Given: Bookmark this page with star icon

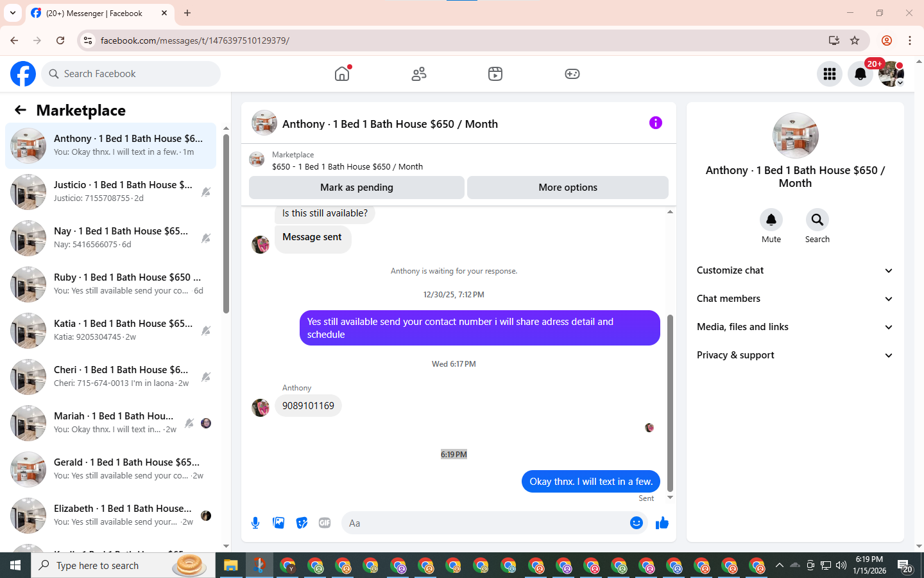Looking at the screenshot, I should pyautogui.click(x=855, y=40).
